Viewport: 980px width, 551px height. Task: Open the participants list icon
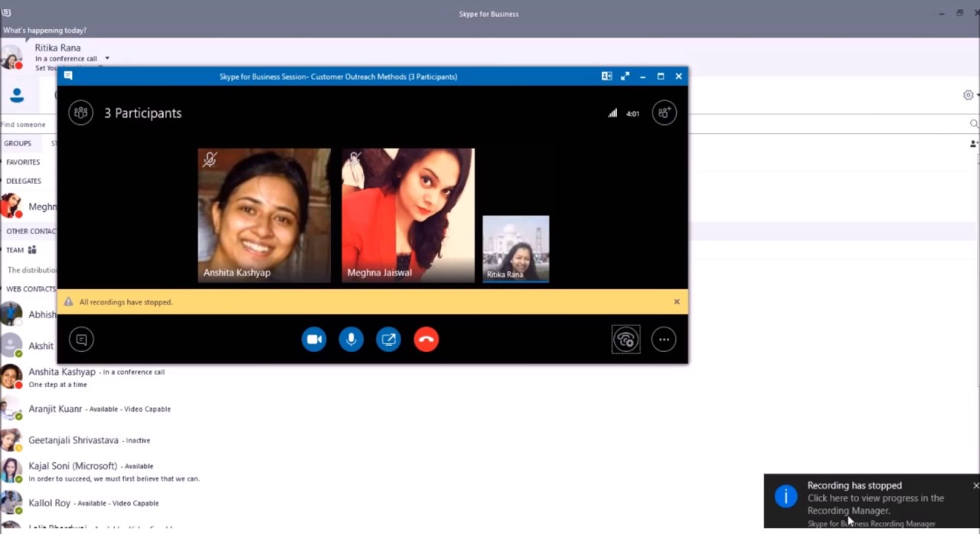[80, 112]
